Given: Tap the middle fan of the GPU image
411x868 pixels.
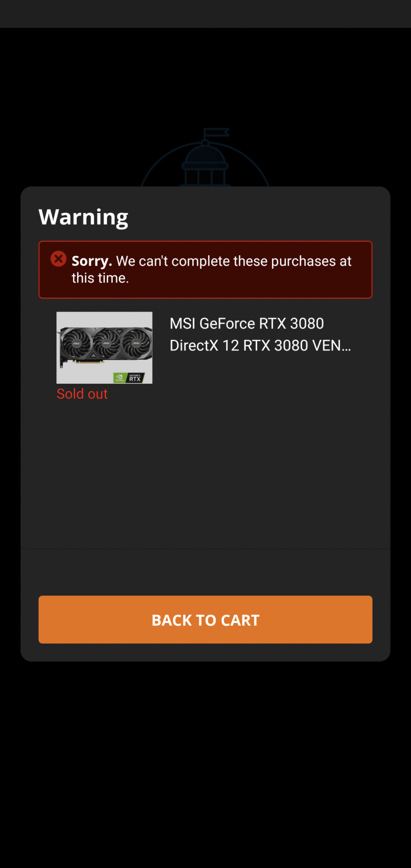Looking at the screenshot, I should point(106,344).
